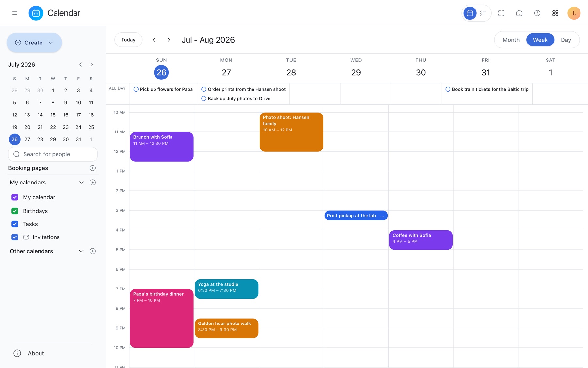Click the About info icon
588x368 pixels.
[17, 353]
